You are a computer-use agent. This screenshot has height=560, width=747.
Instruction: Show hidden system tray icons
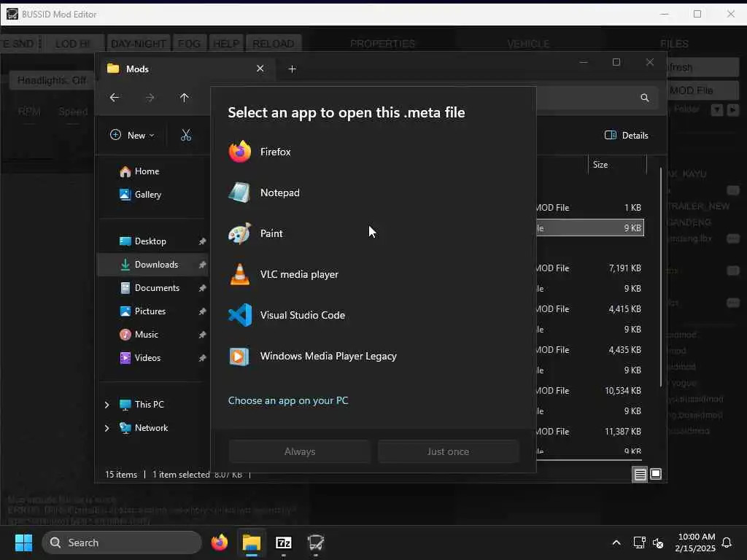[616, 542]
